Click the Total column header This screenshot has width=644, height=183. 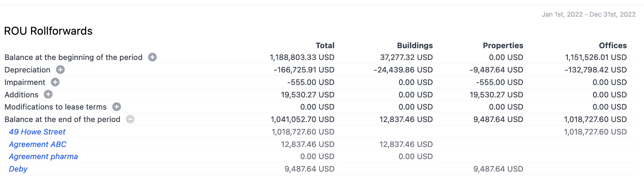click(x=325, y=45)
